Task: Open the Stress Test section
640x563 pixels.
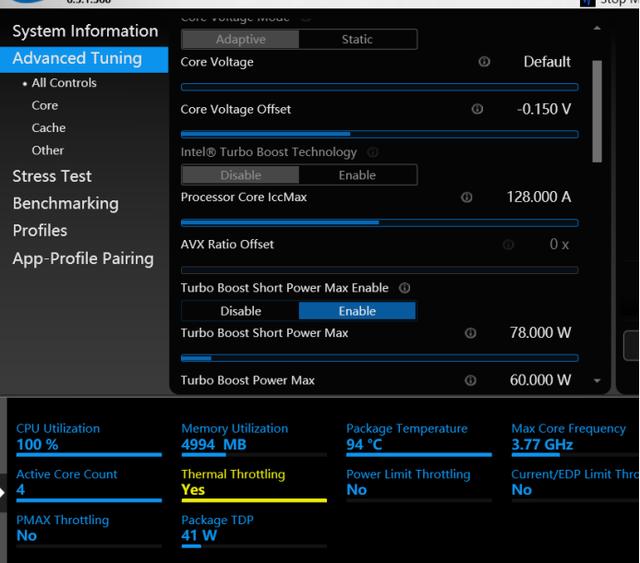Action: pyautogui.click(x=52, y=176)
